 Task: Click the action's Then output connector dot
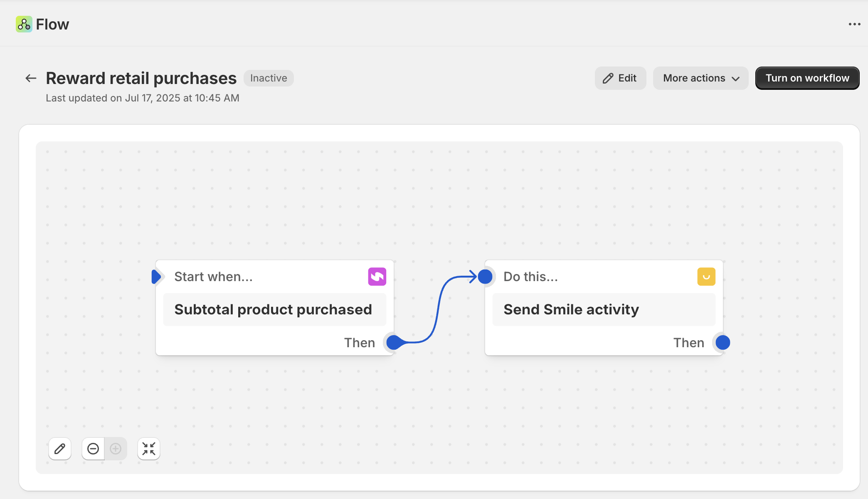click(x=723, y=343)
